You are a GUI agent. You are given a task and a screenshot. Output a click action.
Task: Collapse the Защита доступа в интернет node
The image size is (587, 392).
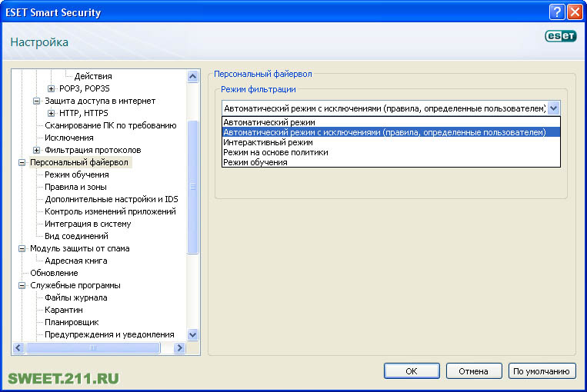36,101
